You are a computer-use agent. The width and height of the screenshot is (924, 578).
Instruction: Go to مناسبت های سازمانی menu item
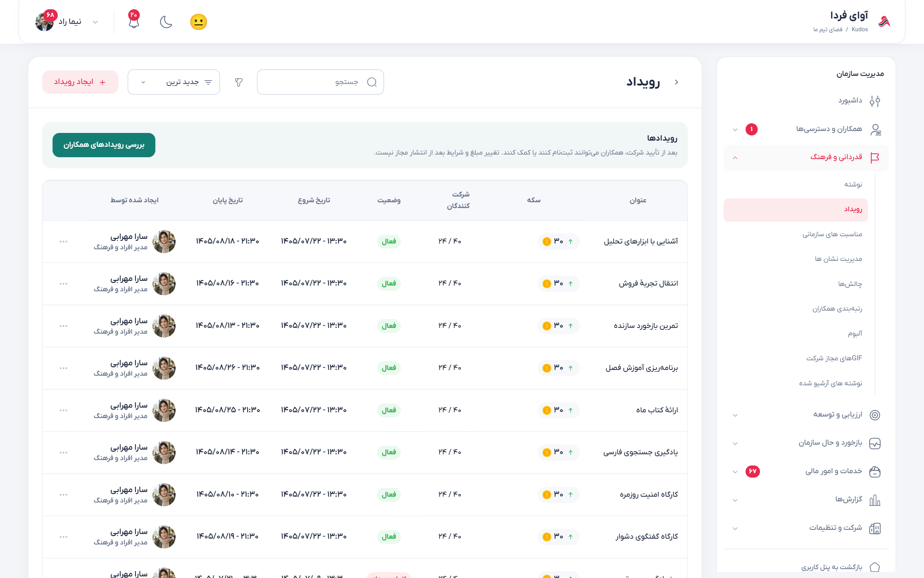click(832, 234)
